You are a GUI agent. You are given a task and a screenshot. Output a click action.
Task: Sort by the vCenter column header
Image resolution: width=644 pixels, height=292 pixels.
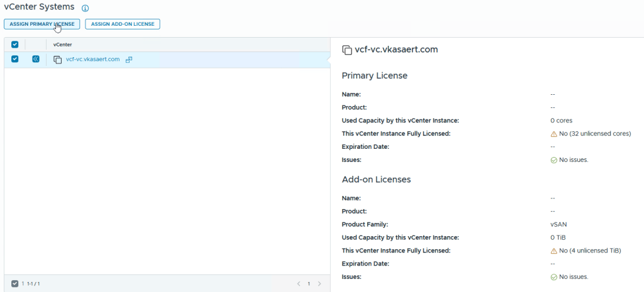(62, 45)
